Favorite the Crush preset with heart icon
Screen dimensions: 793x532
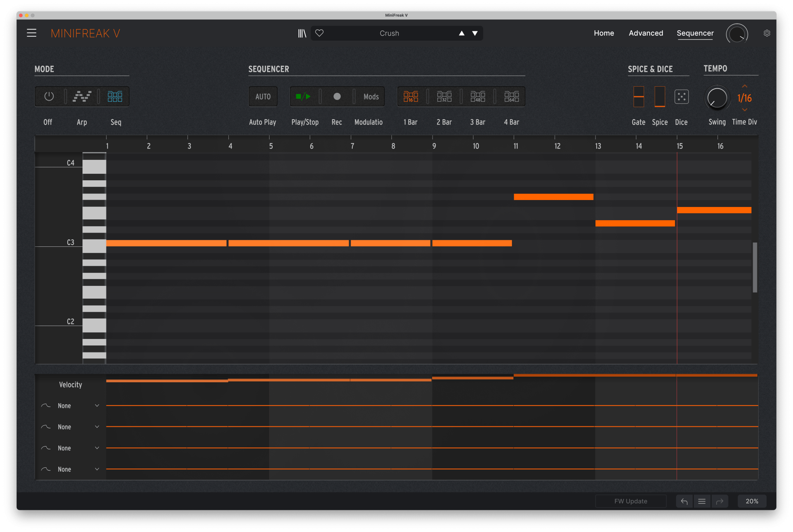[x=319, y=33]
